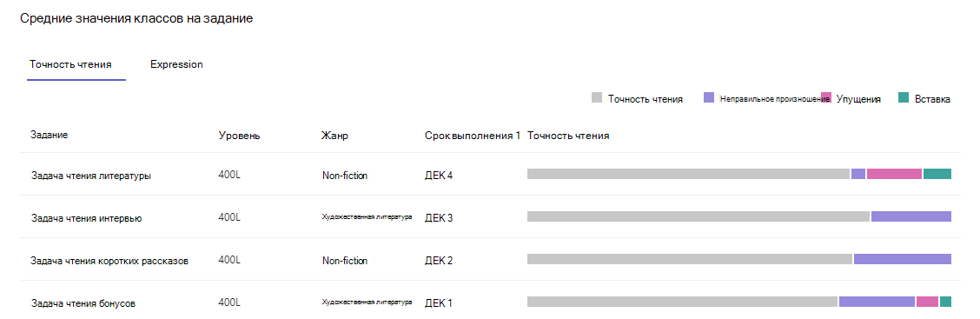
Task: Click the teal Вставка legend swatch
Action: click(x=904, y=98)
